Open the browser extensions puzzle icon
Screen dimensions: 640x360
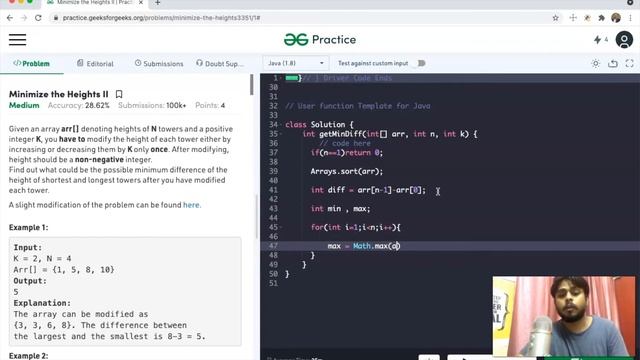pos(602,18)
